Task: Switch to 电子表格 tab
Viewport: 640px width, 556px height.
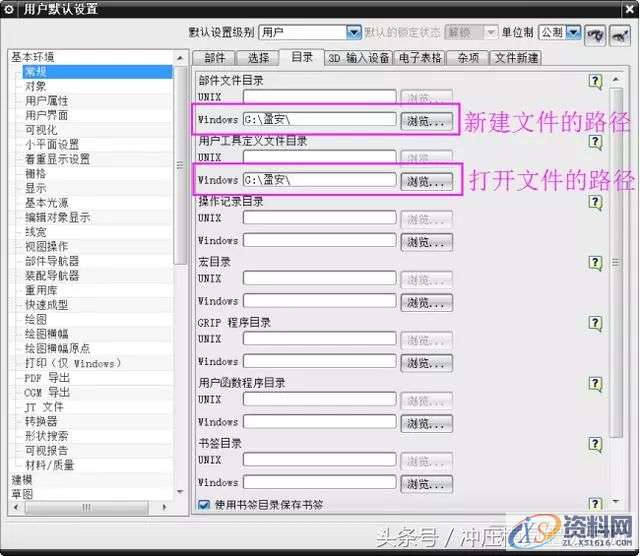Action: point(420,58)
